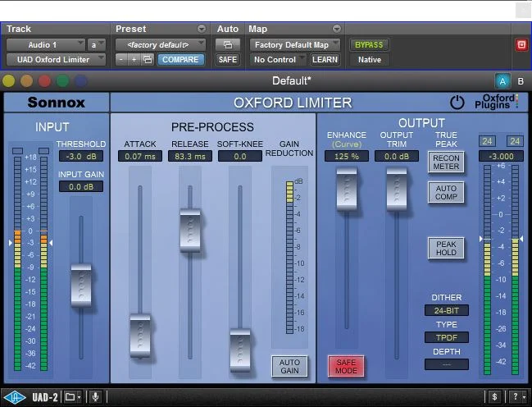Click the Universal Audio logo icon
This screenshot has width=532, height=407.
click(x=15, y=397)
